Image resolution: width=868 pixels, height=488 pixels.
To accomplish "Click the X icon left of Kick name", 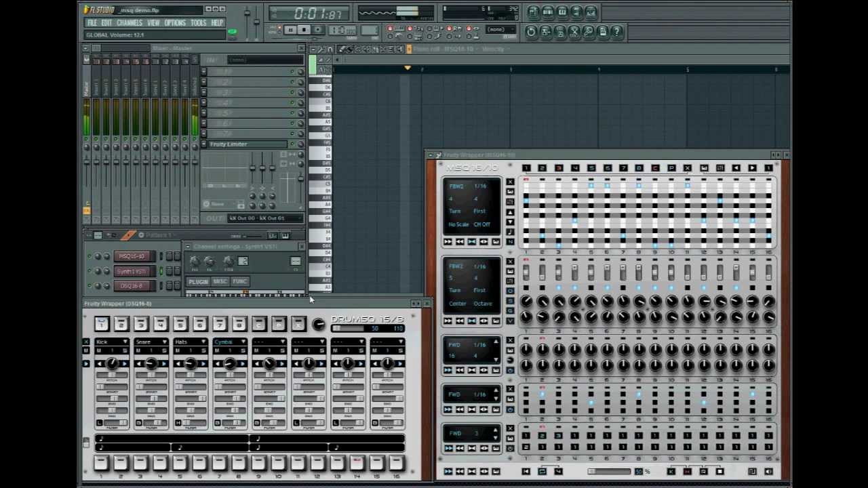I will point(86,342).
